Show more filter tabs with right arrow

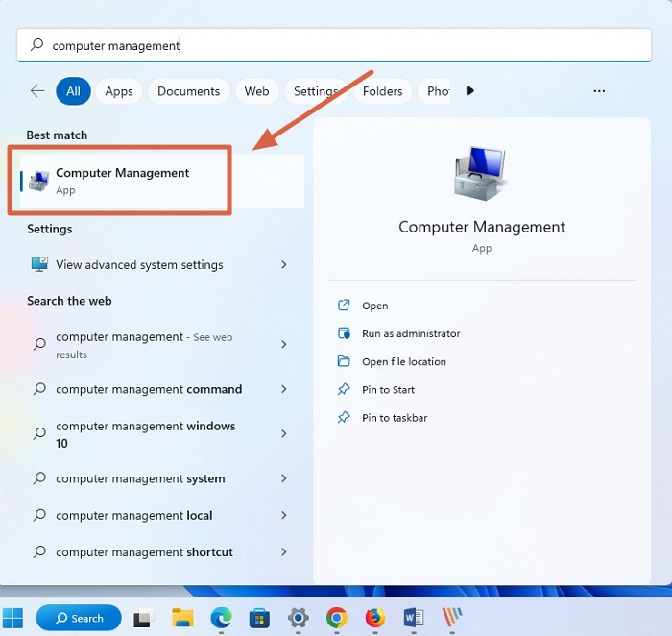click(470, 91)
